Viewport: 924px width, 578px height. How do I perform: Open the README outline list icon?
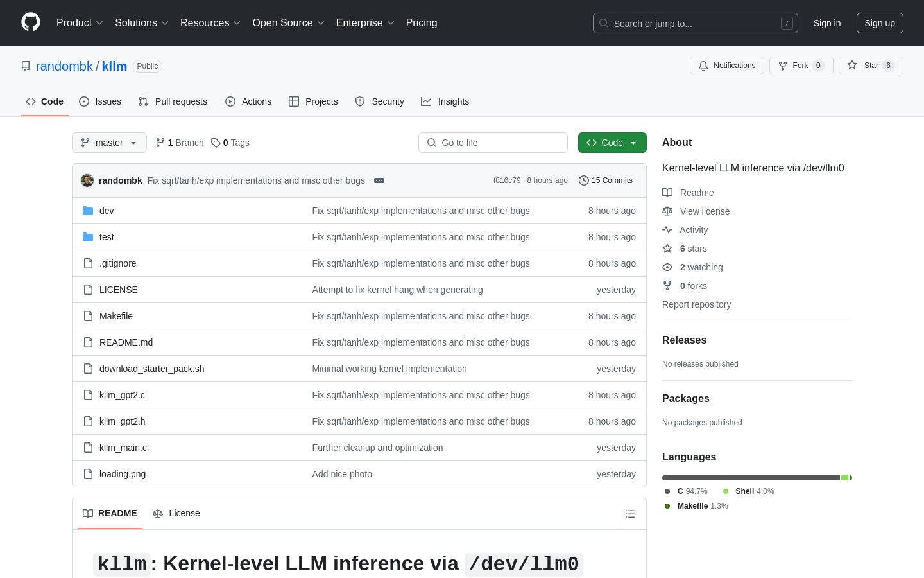[x=630, y=514]
